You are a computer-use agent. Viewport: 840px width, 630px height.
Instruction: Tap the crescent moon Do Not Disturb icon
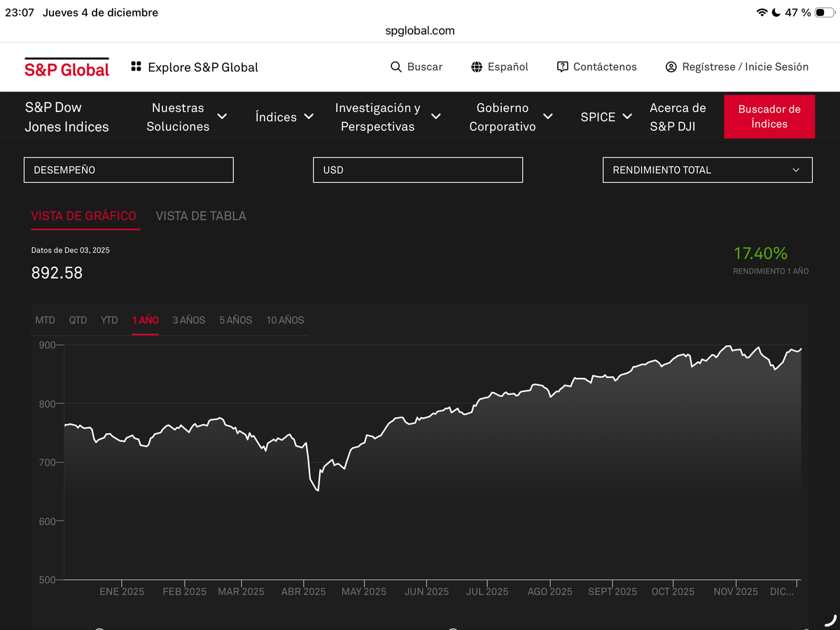click(776, 12)
